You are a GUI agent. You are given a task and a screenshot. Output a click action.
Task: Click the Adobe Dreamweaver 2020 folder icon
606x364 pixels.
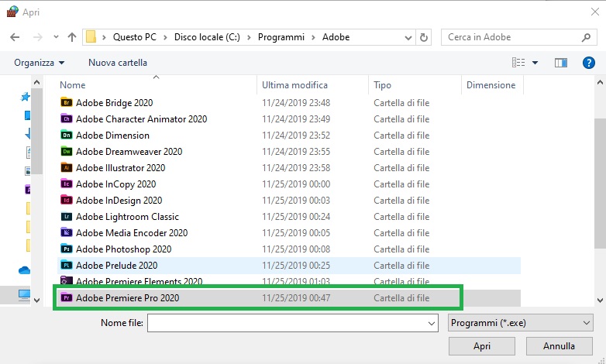(67, 152)
